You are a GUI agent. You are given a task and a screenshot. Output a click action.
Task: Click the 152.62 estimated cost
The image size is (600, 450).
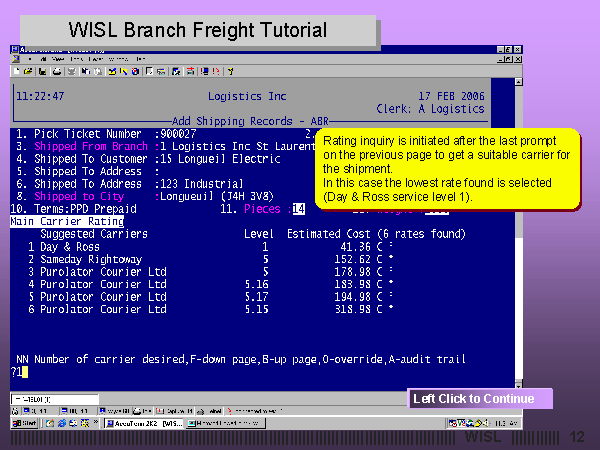click(352, 259)
